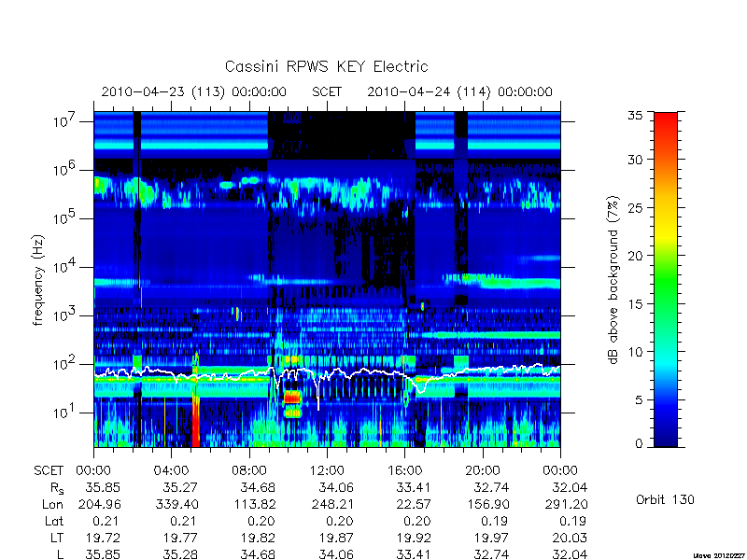
Task: Click the 'Orbit 130' label
Action: (665, 500)
